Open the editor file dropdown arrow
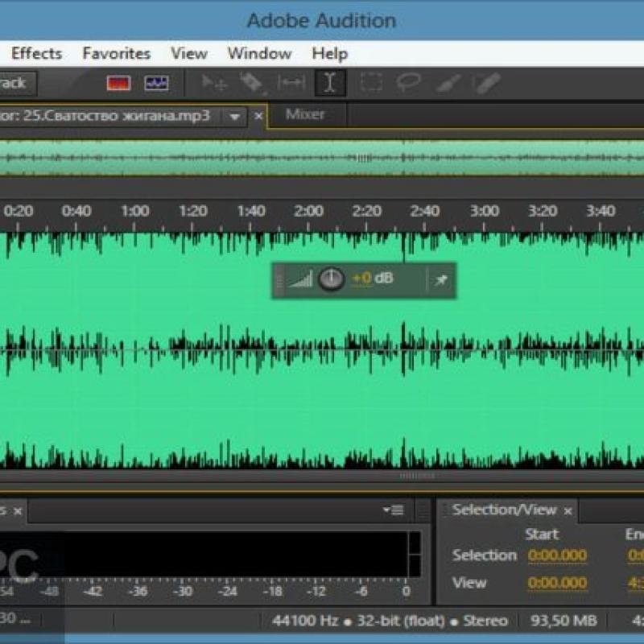644x644 pixels. [234, 117]
